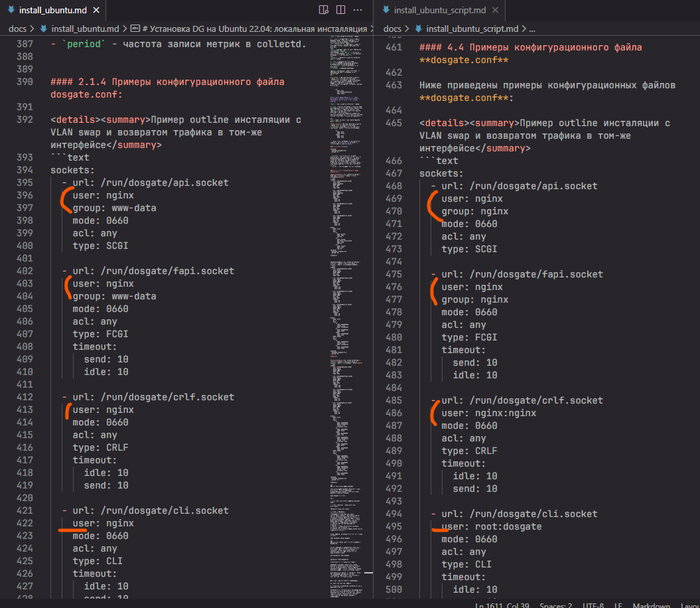Click heading '#### 4.4 Примеры конфигурационного файла'
Image resolution: width=700 pixels, height=608 pixels.
(530, 47)
